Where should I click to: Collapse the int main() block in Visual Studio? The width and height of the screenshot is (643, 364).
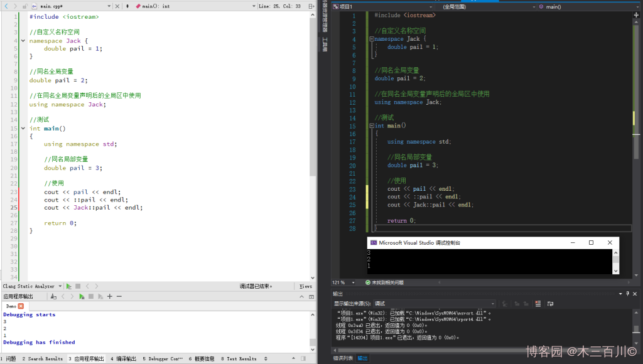tap(372, 126)
